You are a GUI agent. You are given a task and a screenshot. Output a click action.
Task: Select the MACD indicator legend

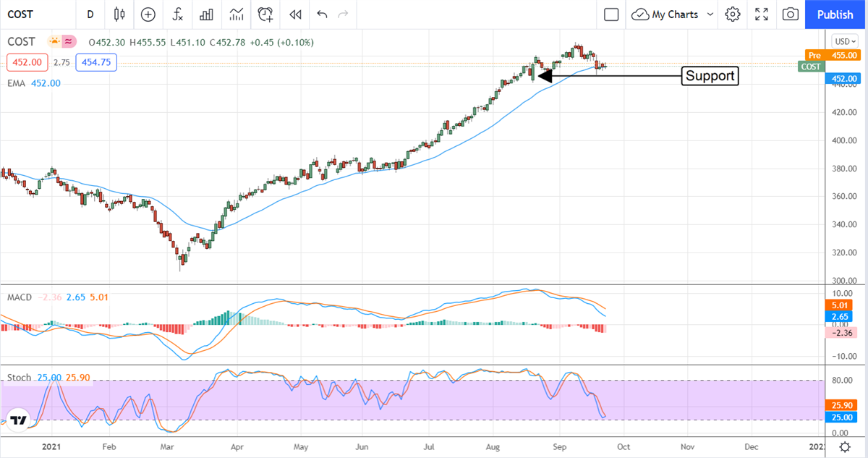(x=18, y=297)
